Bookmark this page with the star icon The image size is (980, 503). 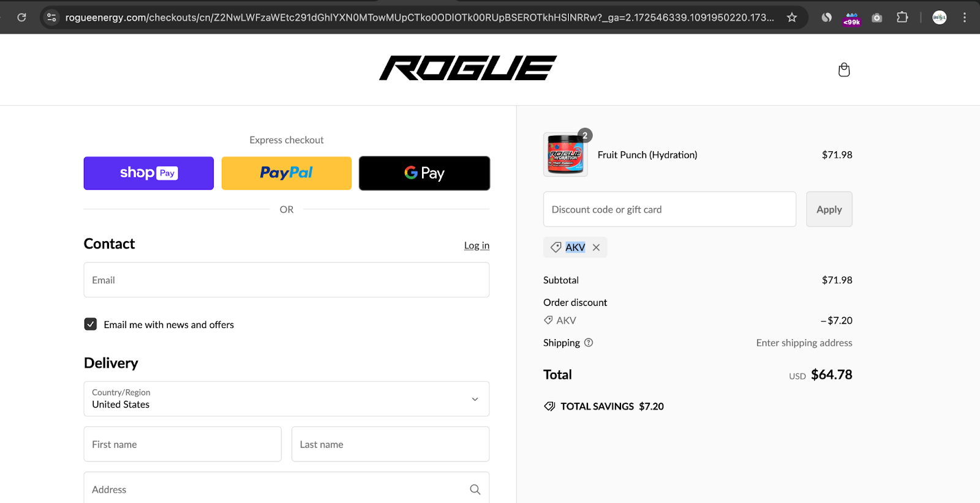792,17
